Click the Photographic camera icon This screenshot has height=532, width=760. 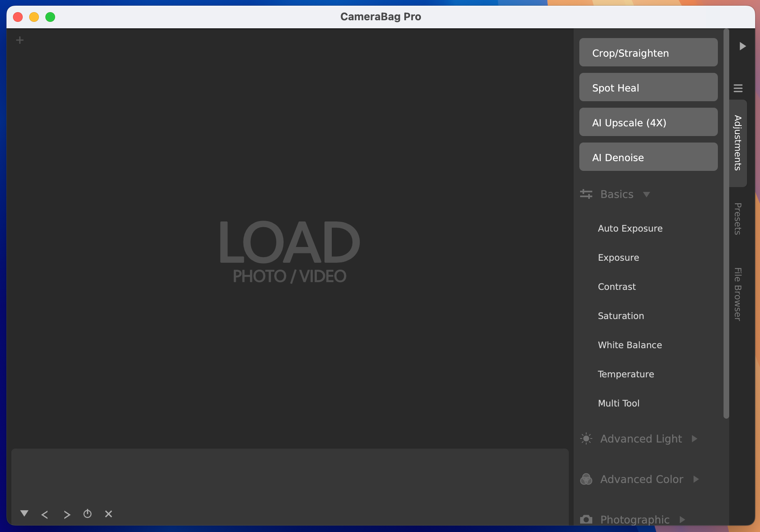click(586, 519)
